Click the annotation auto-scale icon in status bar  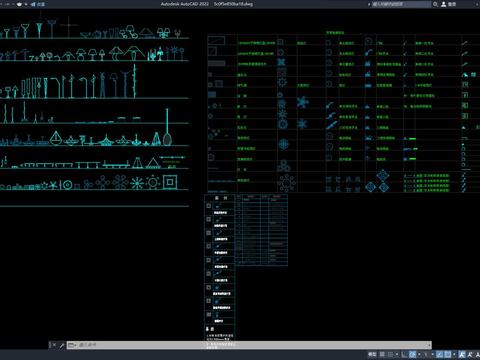click(x=470, y=354)
